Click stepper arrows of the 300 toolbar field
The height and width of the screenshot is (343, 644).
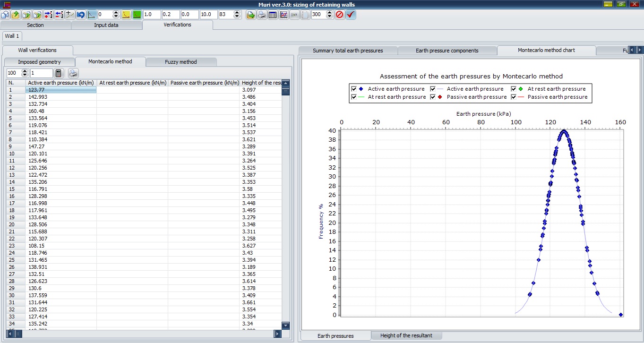click(x=329, y=15)
